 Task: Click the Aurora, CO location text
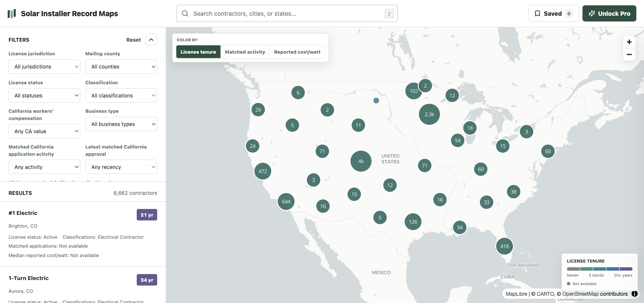(21, 291)
